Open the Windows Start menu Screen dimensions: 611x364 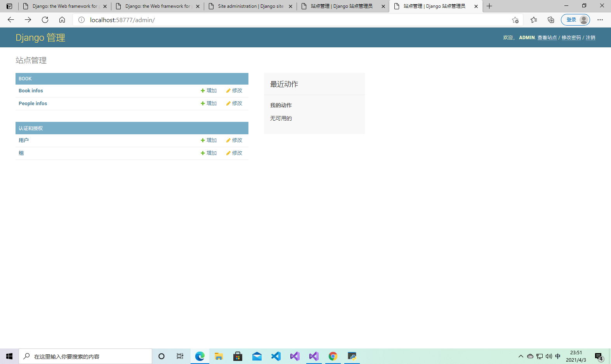click(x=9, y=356)
